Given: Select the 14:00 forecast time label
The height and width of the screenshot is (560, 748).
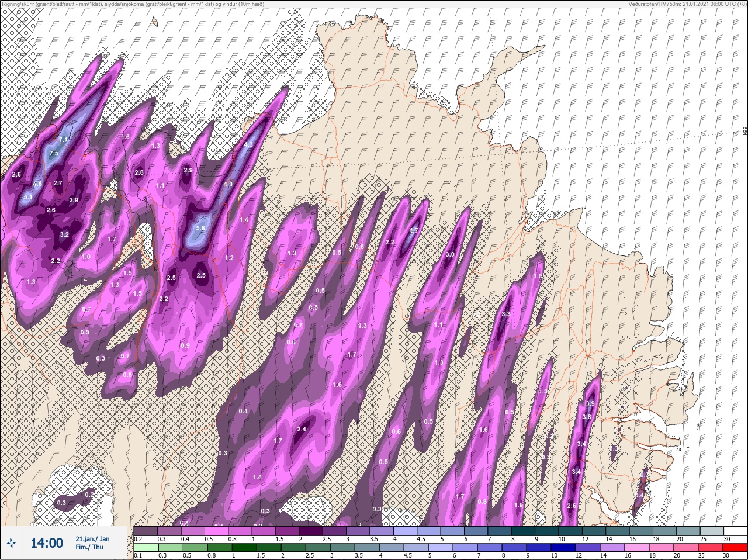Looking at the screenshot, I should click(47, 544).
